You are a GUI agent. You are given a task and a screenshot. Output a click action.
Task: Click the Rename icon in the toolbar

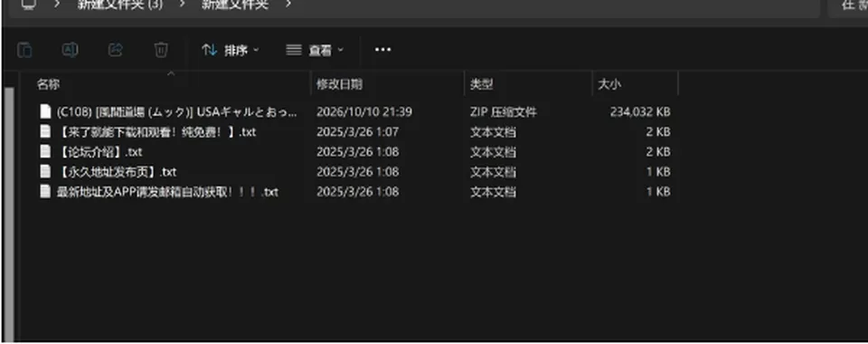pos(70,51)
